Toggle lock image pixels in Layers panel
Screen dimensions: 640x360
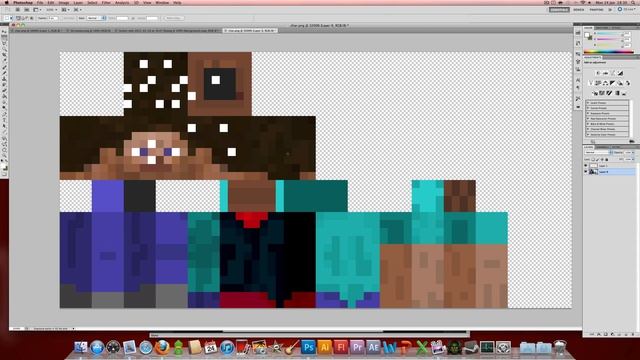tap(598, 160)
